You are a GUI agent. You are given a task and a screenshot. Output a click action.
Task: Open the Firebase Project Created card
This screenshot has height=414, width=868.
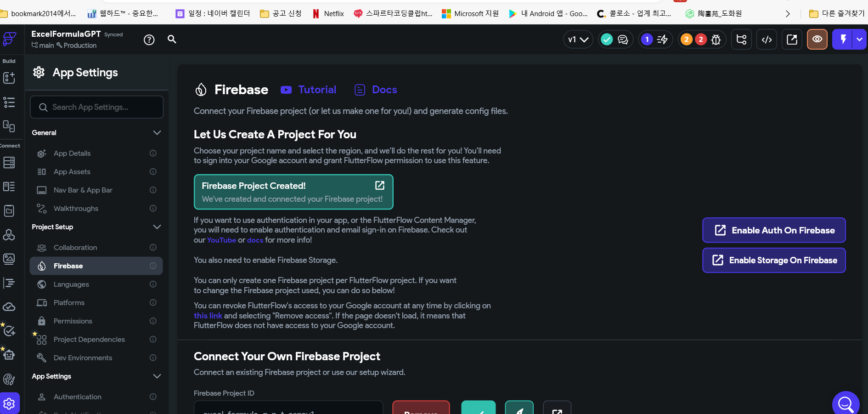coord(293,192)
